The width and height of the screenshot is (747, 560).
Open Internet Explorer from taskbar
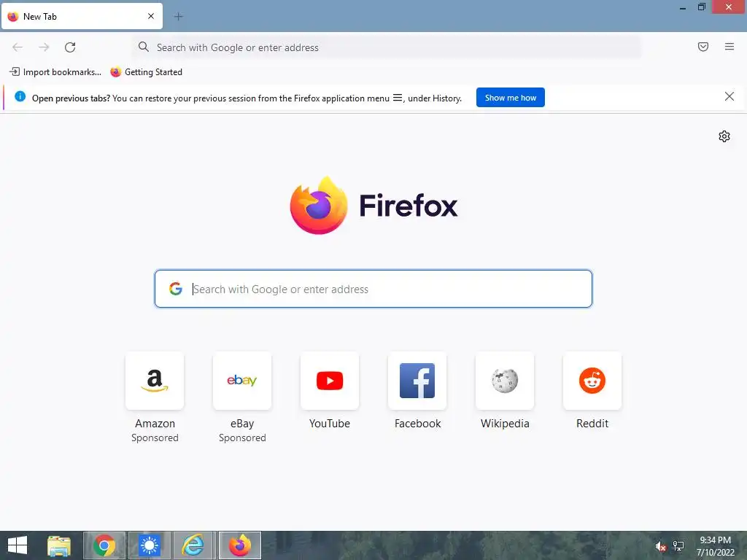pos(194,545)
